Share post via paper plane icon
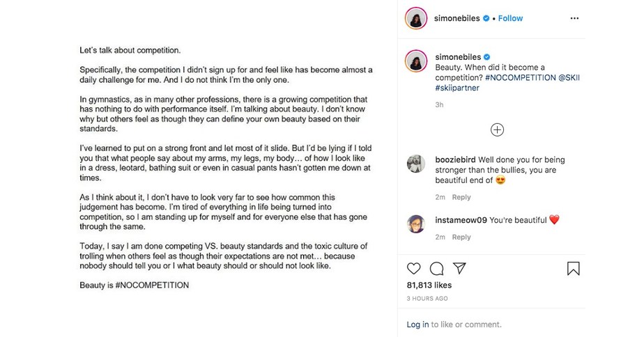Image resolution: width=644 pixels, height=337 pixels. [x=460, y=268]
